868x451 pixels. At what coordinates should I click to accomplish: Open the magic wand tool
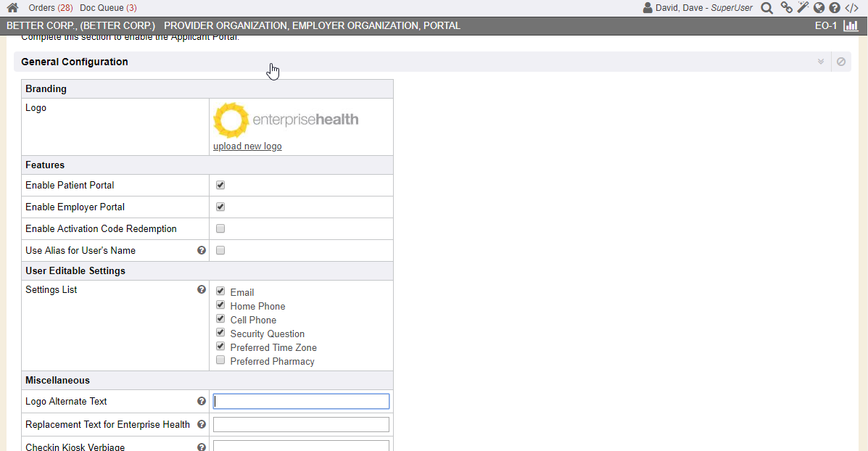click(x=803, y=8)
